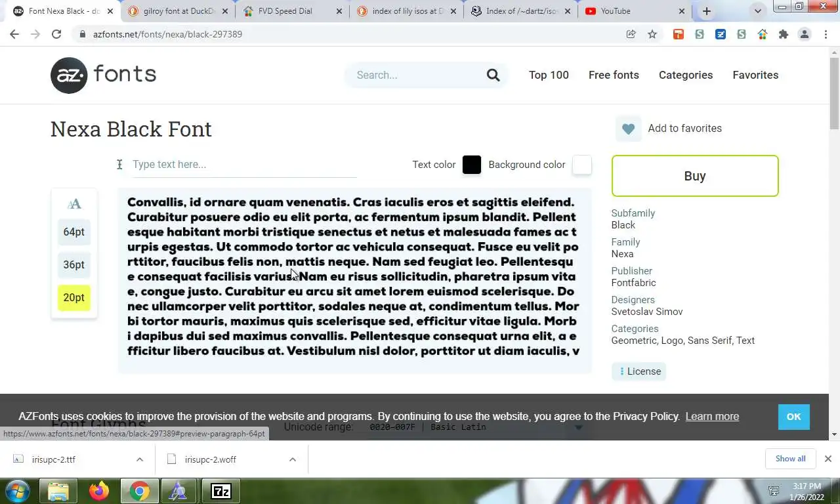Screen dimensions: 840x504
Task: Open the blue Z extension icon
Action: 721,34
